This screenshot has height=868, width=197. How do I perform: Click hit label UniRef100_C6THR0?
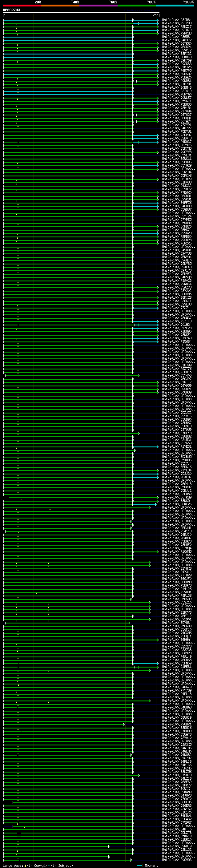pyautogui.click(x=177, y=179)
